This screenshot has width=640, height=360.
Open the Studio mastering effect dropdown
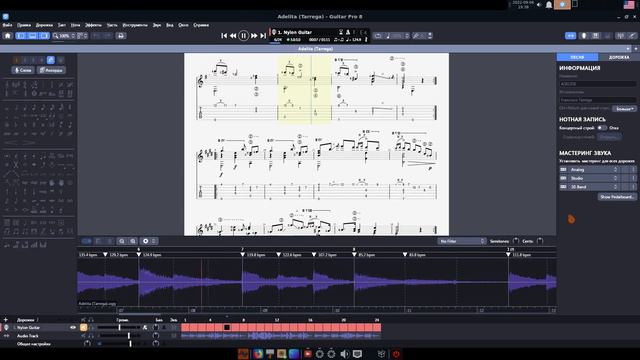click(x=594, y=178)
